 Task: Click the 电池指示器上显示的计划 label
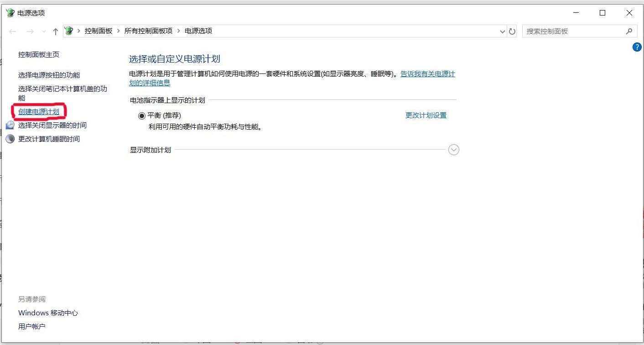tap(167, 100)
